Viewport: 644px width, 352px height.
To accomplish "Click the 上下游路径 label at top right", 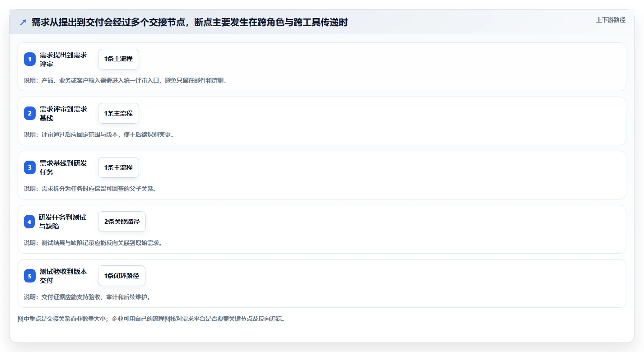I will pyautogui.click(x=611, y=20).
